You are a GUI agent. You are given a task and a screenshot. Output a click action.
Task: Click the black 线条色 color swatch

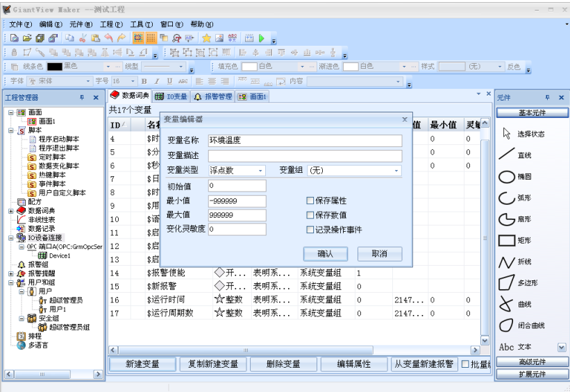pyautogui.click(x=55, y=67)
